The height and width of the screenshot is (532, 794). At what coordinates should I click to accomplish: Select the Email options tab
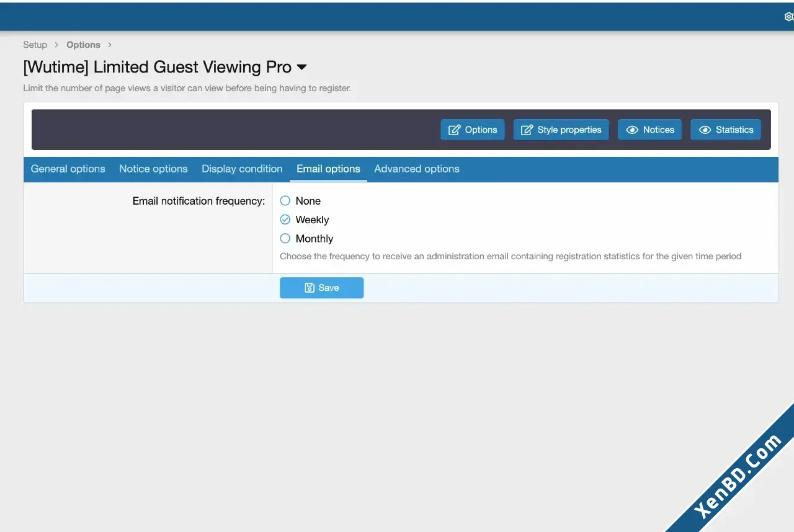[x=328, y=169]
